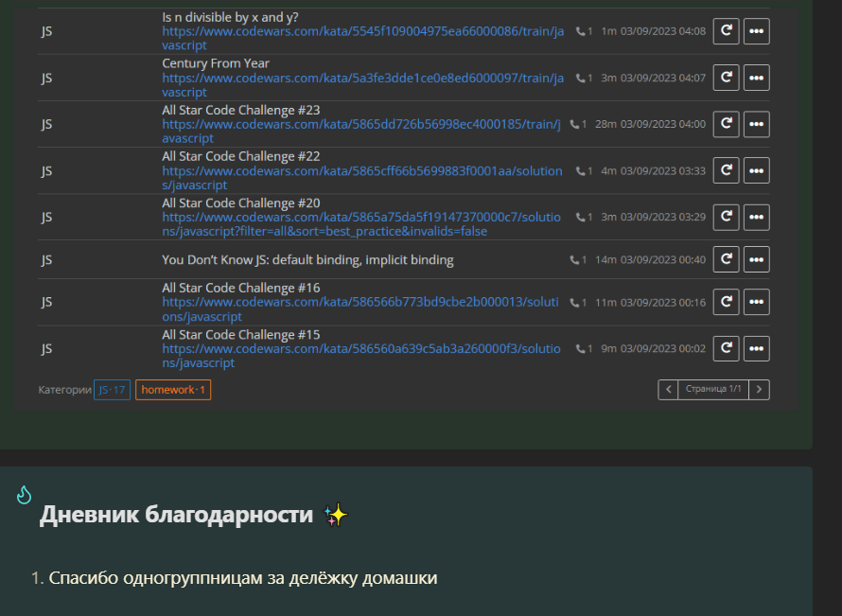
Task: Toggle the JS·17 category filter tag
Action: tap(112, 390)
